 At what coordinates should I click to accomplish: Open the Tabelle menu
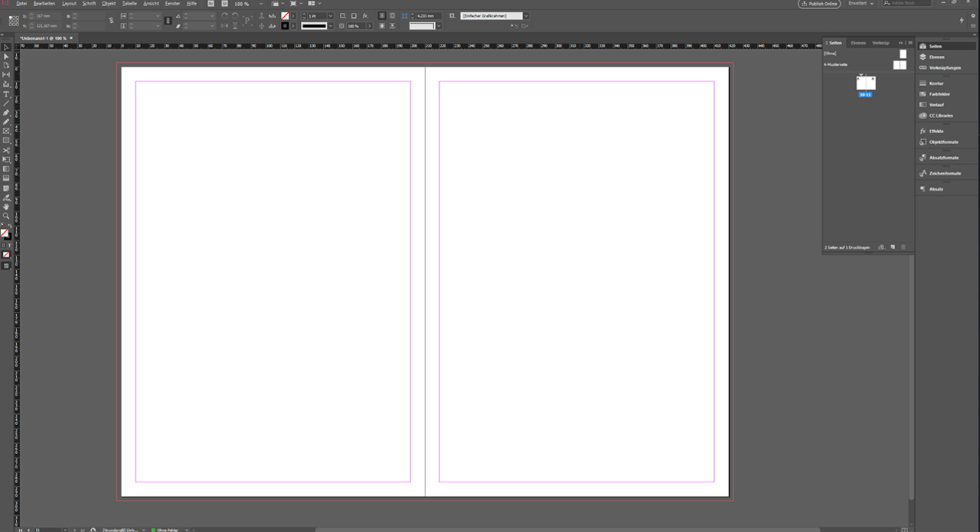pos(129,4)
